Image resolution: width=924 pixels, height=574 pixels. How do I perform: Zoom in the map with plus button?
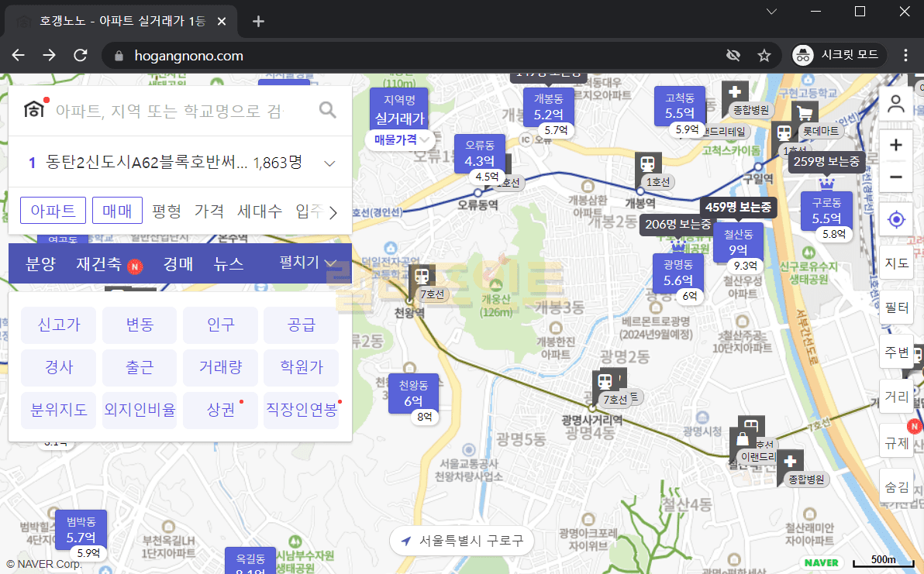[x=896, y=145]
